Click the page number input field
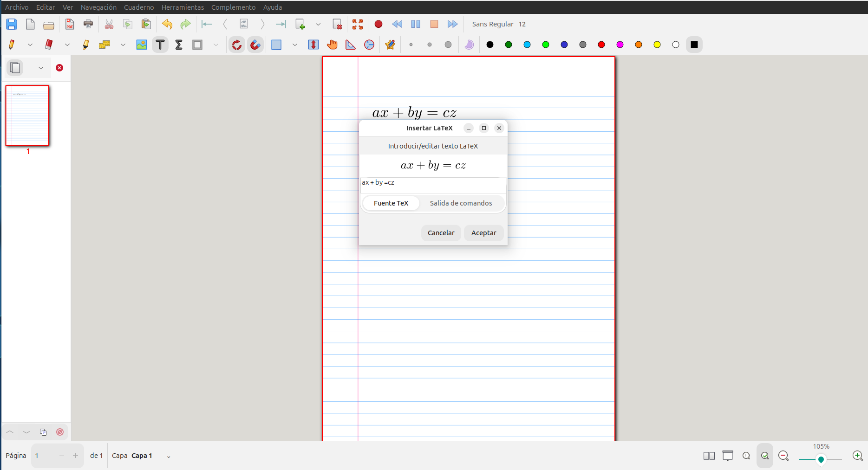Screen dimensions: 868x470 click(x=44, y=456)
